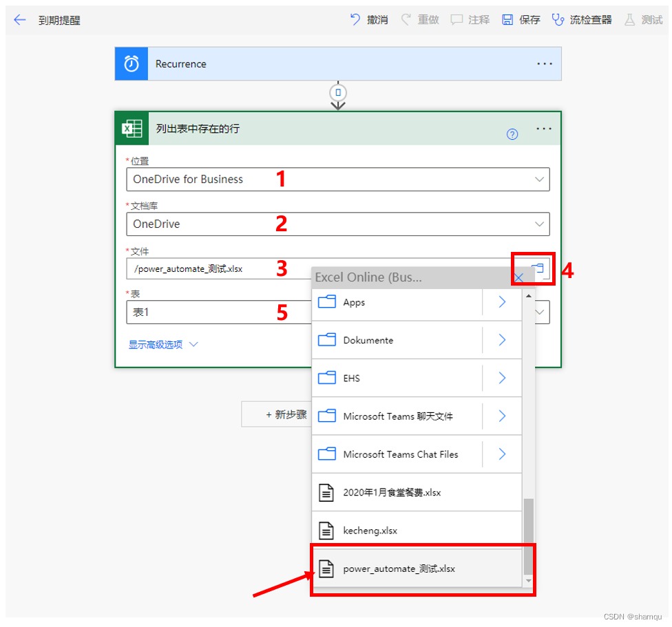672x627 pixels.
Task: Open ellipsis menu of the list rows action
Action: (x=544, y=129)
